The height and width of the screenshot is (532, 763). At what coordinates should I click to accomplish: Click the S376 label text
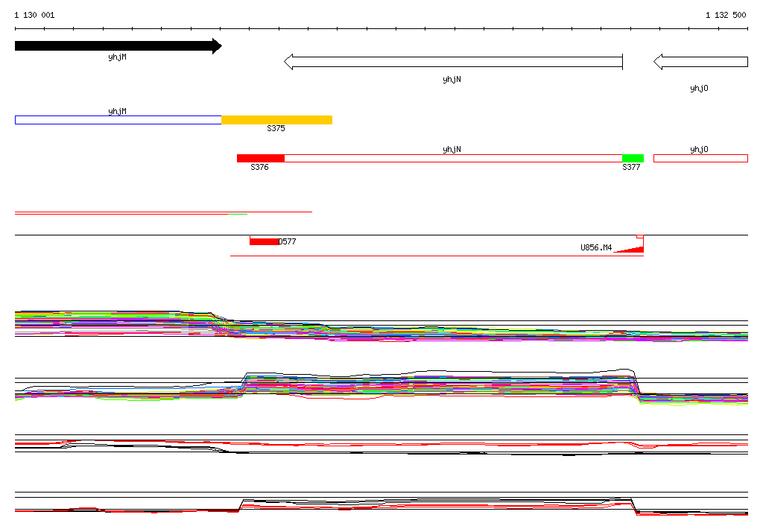pos(259,167)
